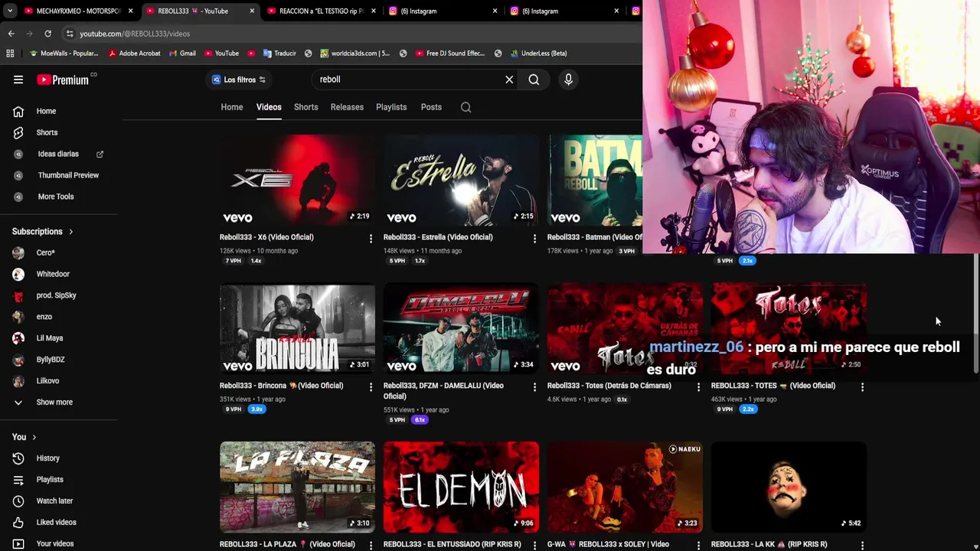Go back in the browser
The image size is (980, 551).
(11, 34)
